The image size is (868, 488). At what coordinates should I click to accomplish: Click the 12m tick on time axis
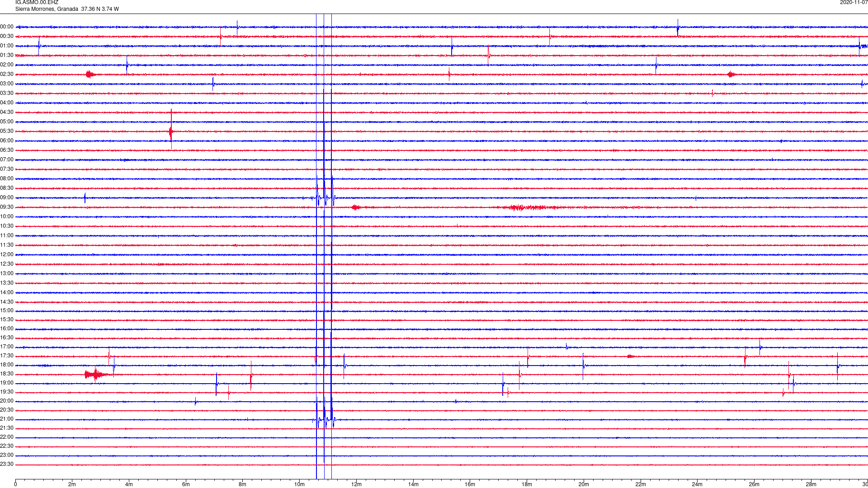[x=356, y=485]
